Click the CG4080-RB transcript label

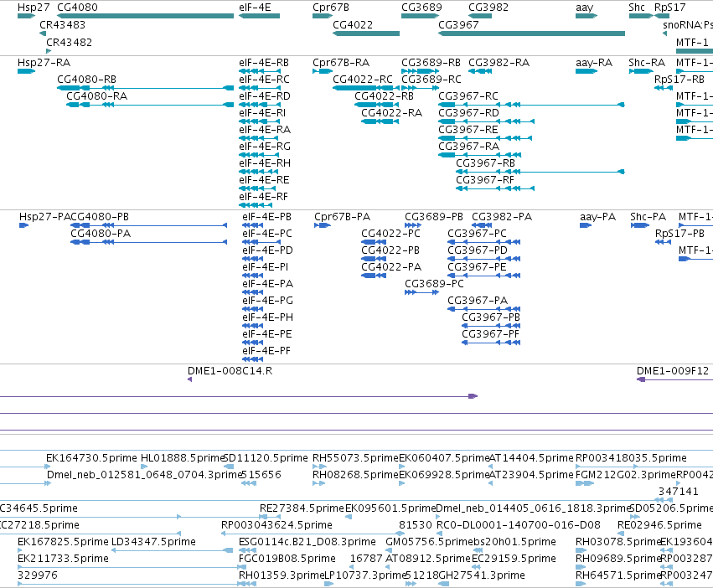(86, 79)
